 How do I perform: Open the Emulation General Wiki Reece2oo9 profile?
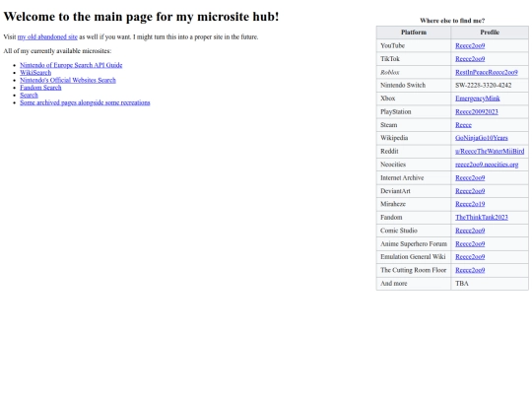[x=470, y=257]
